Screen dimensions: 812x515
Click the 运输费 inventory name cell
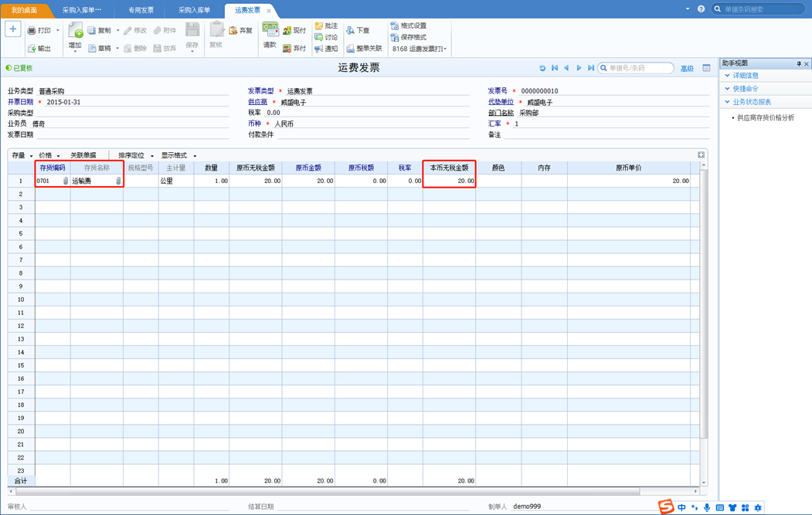click(x=97, y=181)
